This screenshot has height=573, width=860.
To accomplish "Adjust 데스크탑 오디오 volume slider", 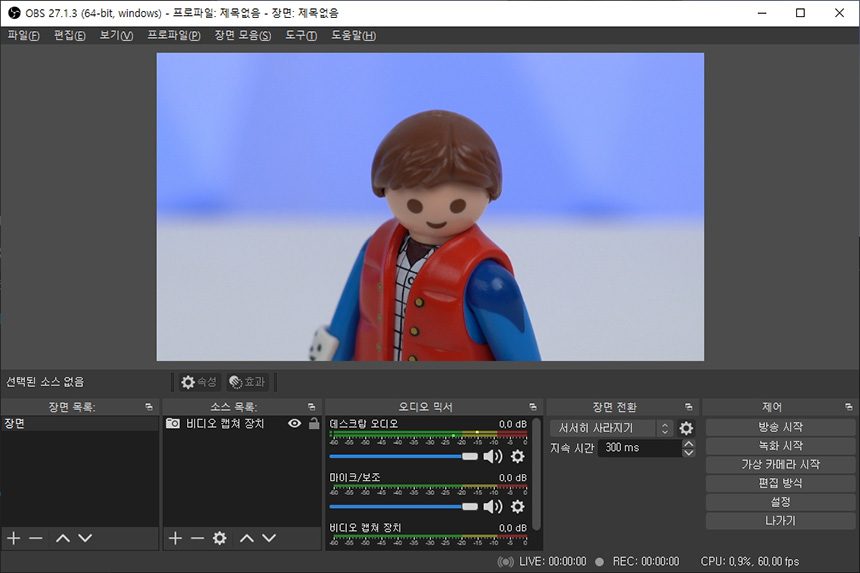I will [404, 456].
